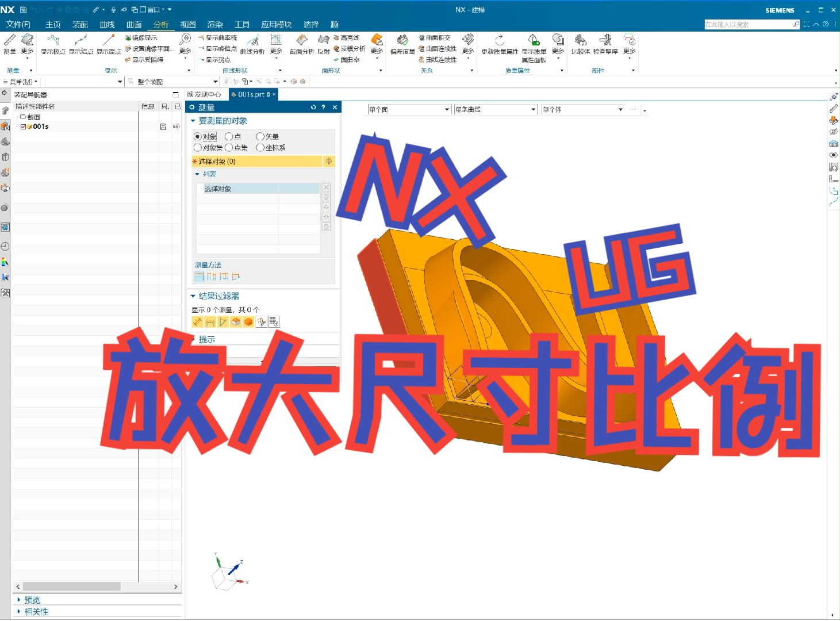The height and width of the screenshot is (621, 840).
Task: Click 曲面相交 surface intersection command
Action: pos(435,37)
